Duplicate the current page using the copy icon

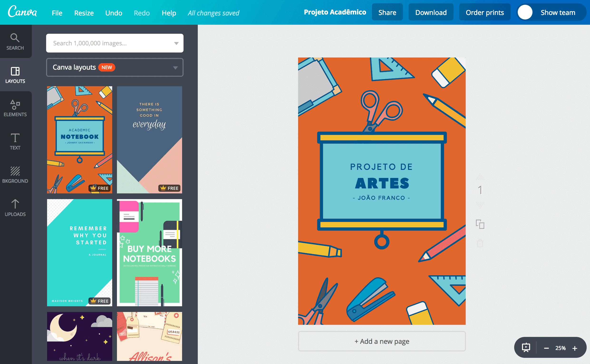[480, 225]
